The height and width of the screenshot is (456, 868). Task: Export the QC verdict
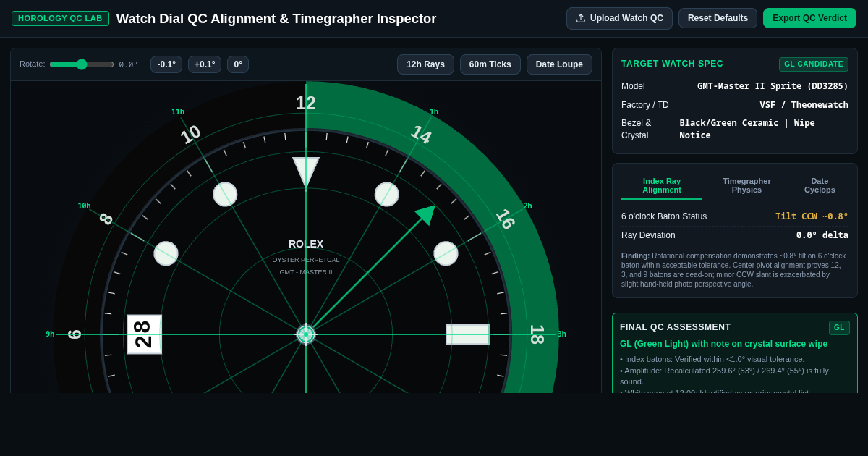coord(809,18)
